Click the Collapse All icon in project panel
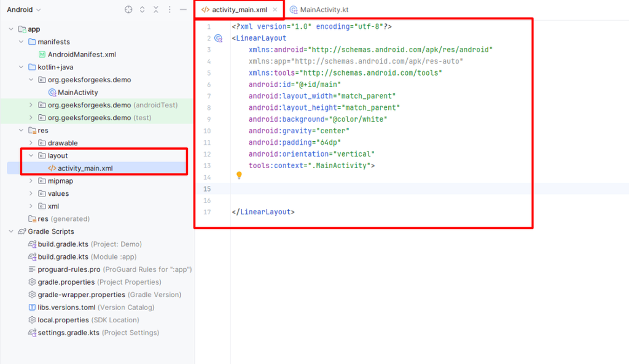This screenshot has height=364, width=629. pyautogui.click(x=156, y=10)
